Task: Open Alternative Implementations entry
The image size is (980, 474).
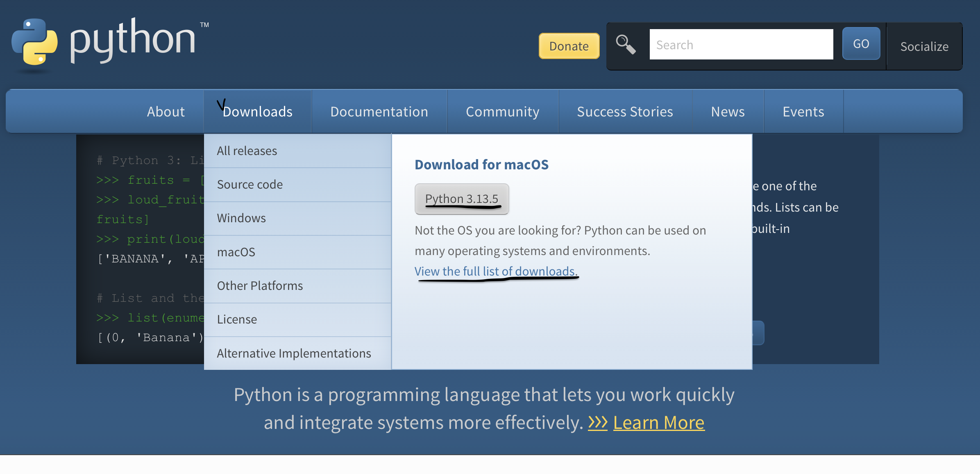Action: point(294,353)
